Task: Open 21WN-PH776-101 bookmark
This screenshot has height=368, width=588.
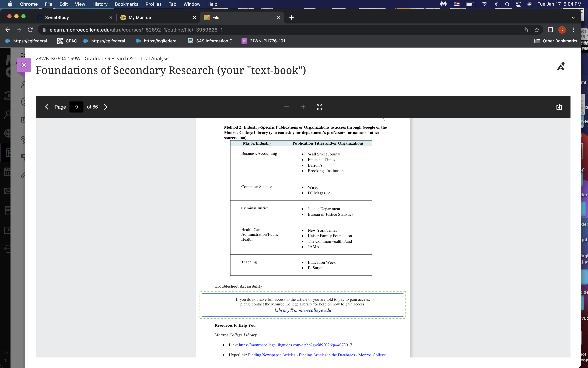Action: tap(265, 41)
